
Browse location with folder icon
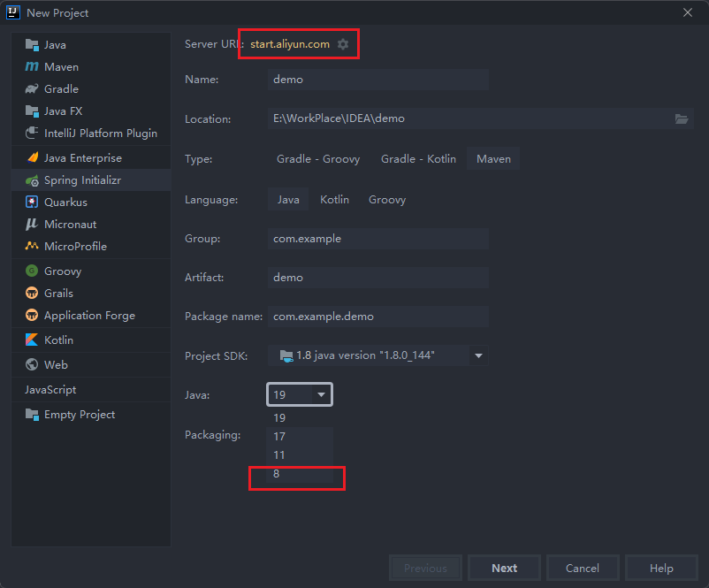tap(682, 118)
